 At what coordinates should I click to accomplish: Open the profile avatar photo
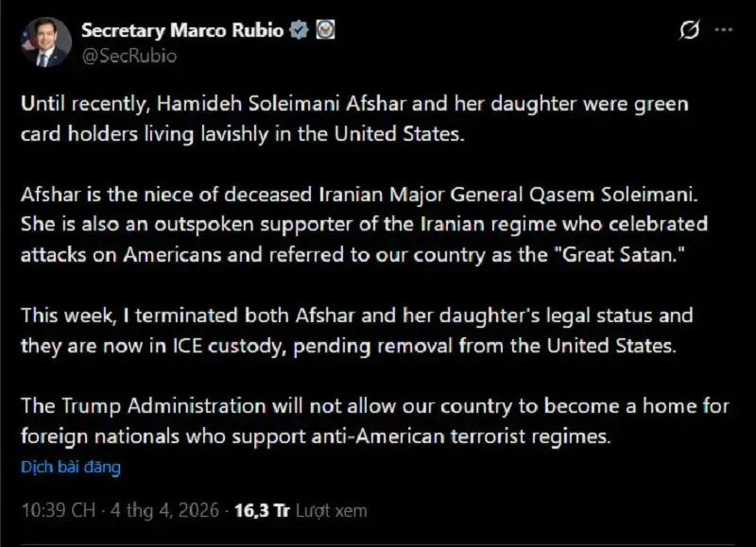click(x=44, y=43)
